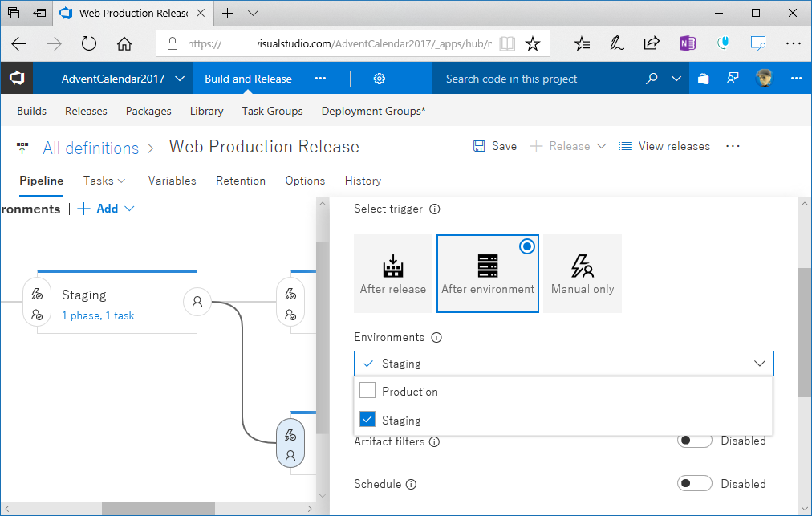
Task: Add page to favorites star
Action: pyautogui.click(x=532, y=43)
